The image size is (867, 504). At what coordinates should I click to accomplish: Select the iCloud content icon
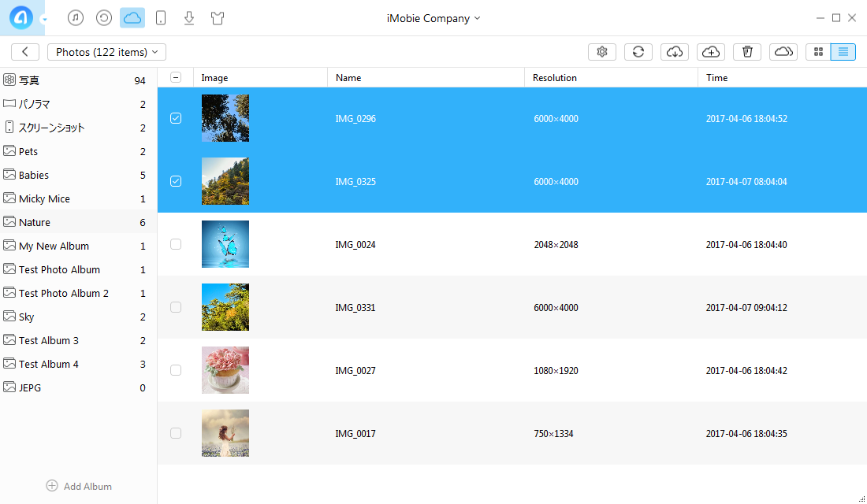132,17
